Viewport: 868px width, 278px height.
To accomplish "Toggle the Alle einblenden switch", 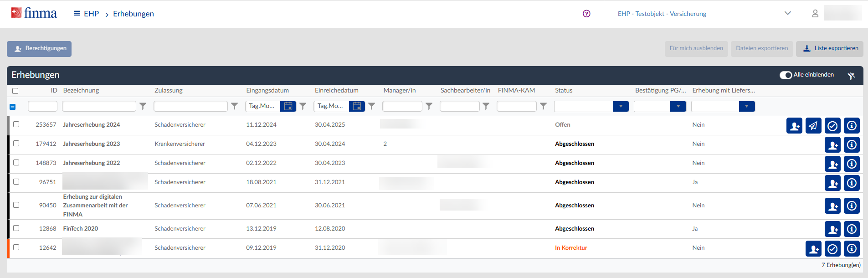I will click(786, 75).
